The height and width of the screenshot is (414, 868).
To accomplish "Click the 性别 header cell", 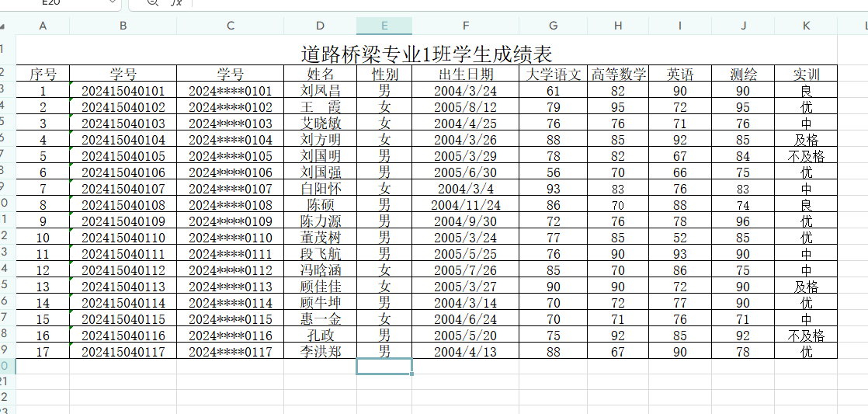I will [384, 74].
